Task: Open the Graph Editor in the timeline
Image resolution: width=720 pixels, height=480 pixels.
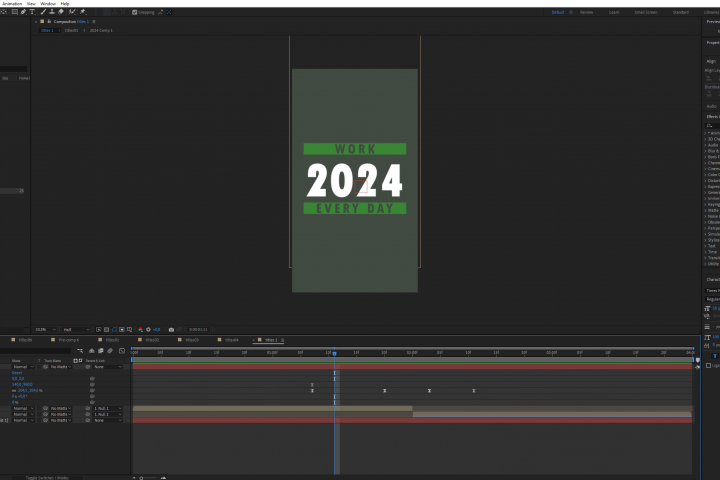Action: 122,351
